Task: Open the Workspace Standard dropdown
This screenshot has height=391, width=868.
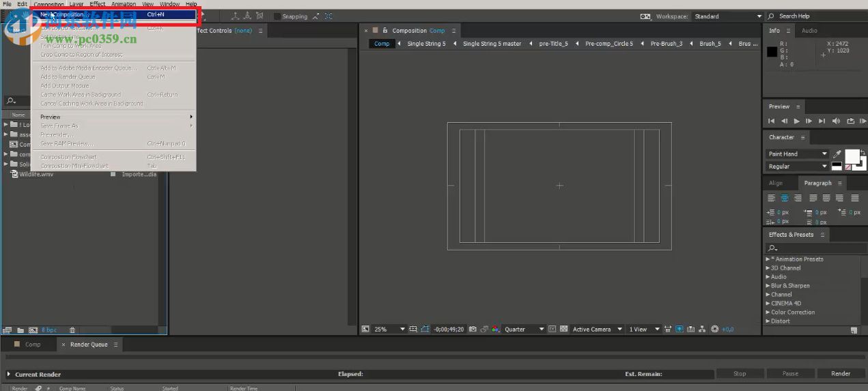Action: [728, 16]
